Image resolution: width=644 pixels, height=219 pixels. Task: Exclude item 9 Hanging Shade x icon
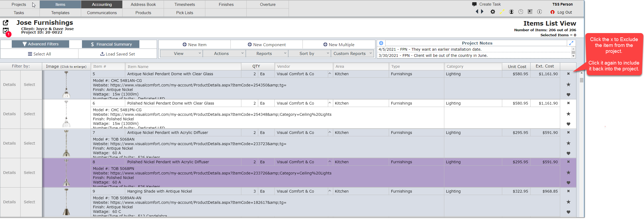pyautogui.click(x=568, y=191)
